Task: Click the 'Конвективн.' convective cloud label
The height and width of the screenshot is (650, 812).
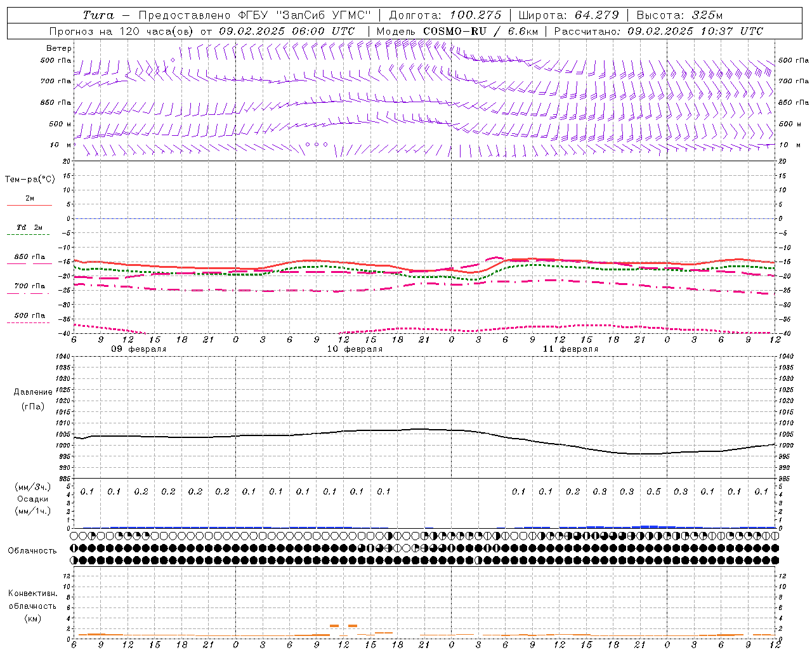Action: coord(32,594)
